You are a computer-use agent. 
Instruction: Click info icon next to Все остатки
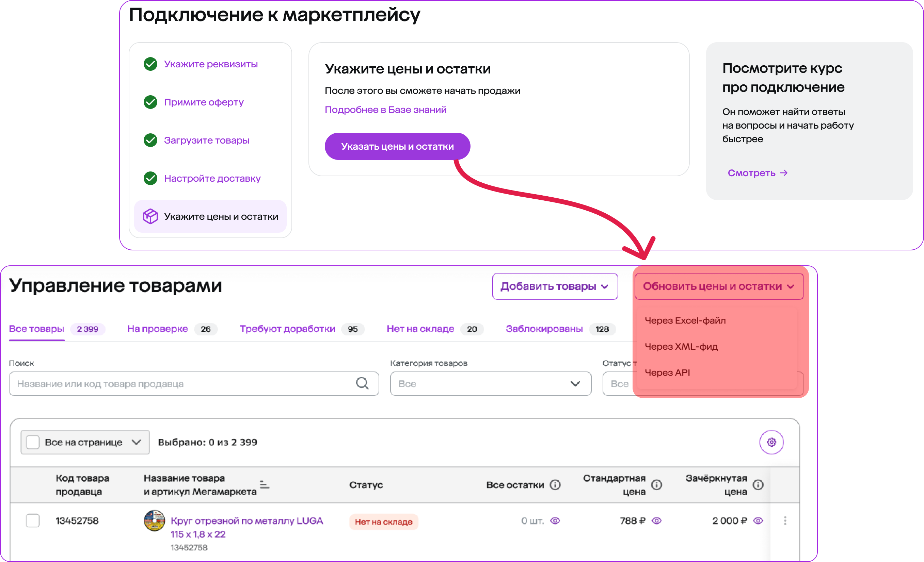click(555, 485)
